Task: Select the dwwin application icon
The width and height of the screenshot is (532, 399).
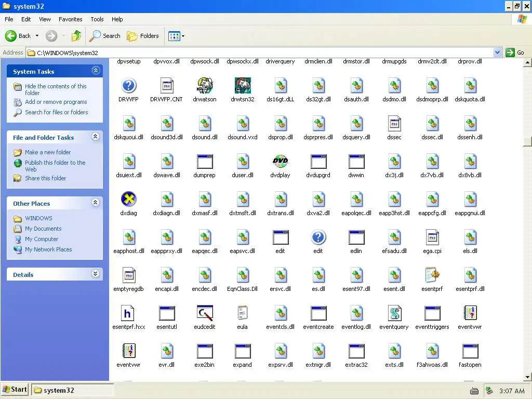Action: (356, 162)
